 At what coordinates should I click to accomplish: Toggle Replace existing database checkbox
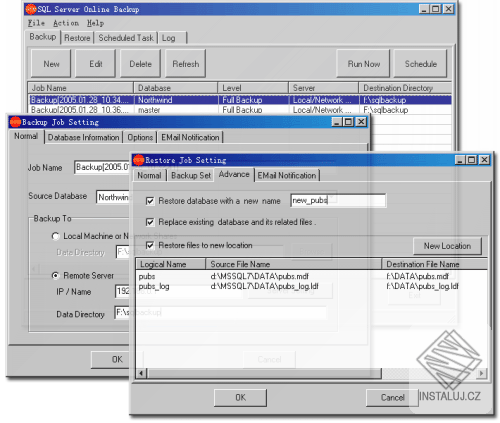pos(150,222)
